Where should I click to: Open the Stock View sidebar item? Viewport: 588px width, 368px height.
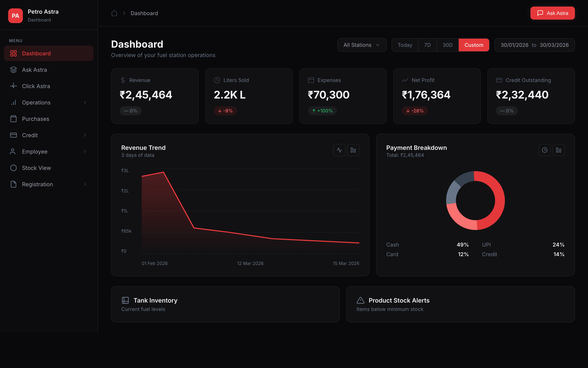[x=49, y=168]
